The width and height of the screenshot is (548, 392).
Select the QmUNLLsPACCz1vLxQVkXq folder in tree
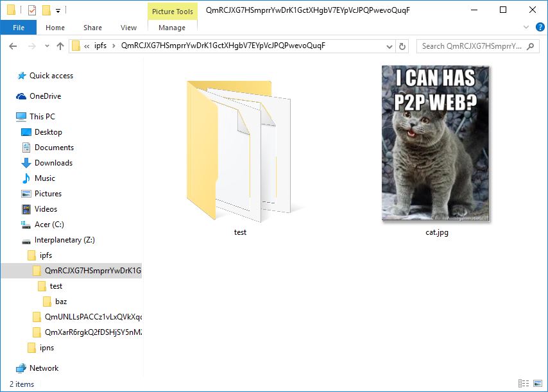tap(87, 317)
